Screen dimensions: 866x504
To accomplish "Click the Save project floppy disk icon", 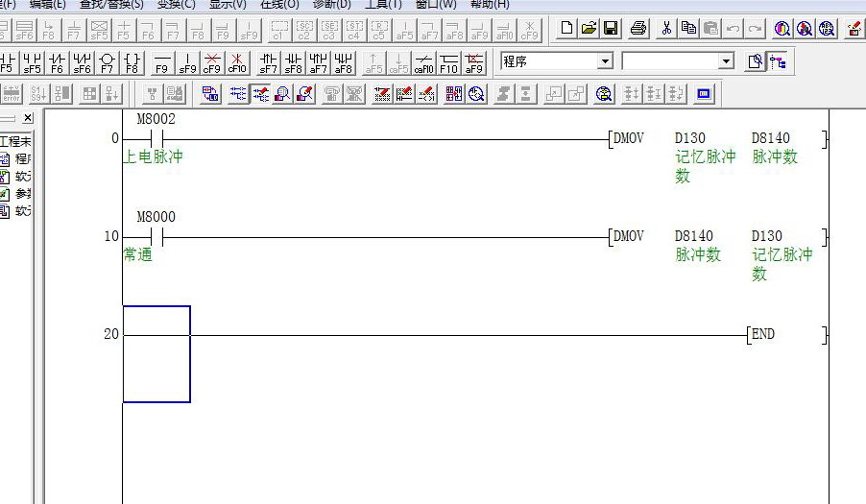I will (x=611, y=29).
